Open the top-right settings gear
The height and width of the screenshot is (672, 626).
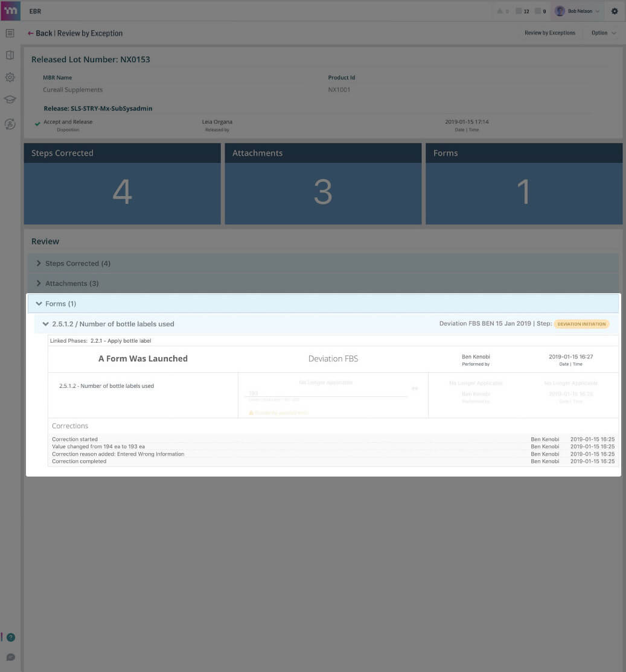pos(615,11)
